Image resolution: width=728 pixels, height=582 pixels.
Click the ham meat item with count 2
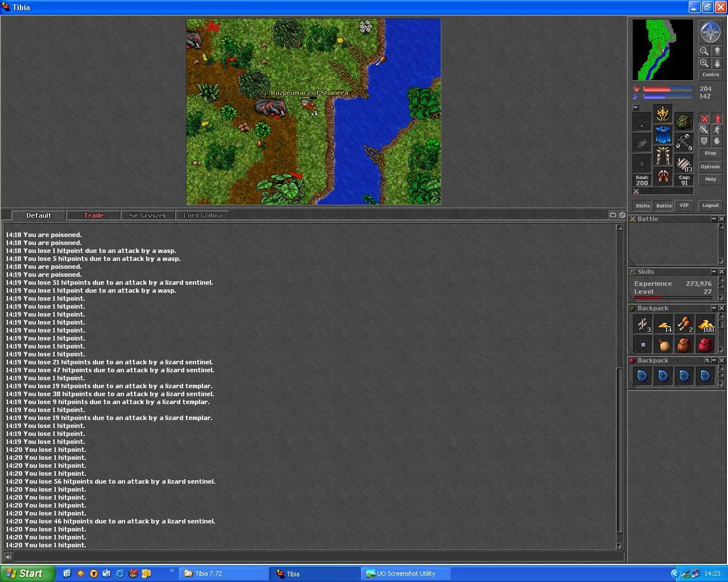point(685,324)
